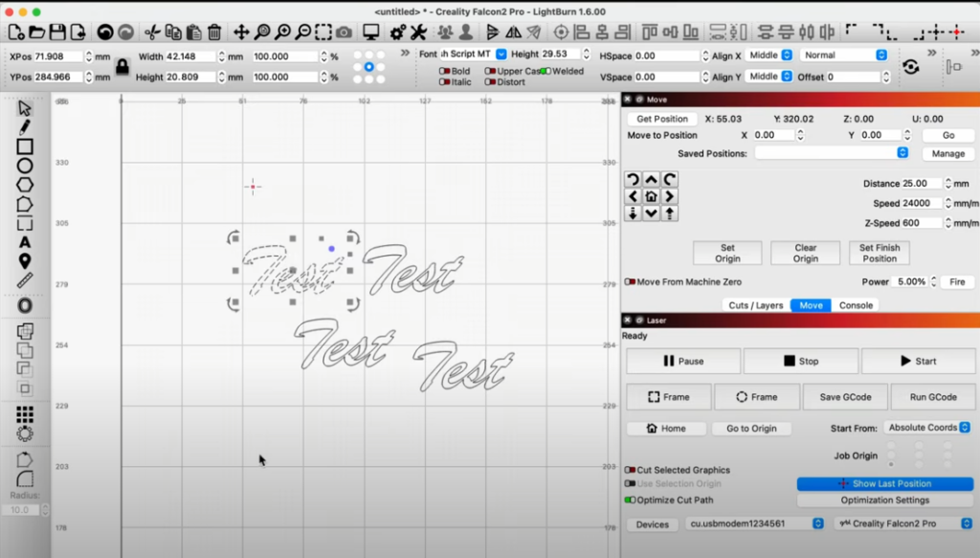Pick the Rectangle shape tool

[25, 146]
